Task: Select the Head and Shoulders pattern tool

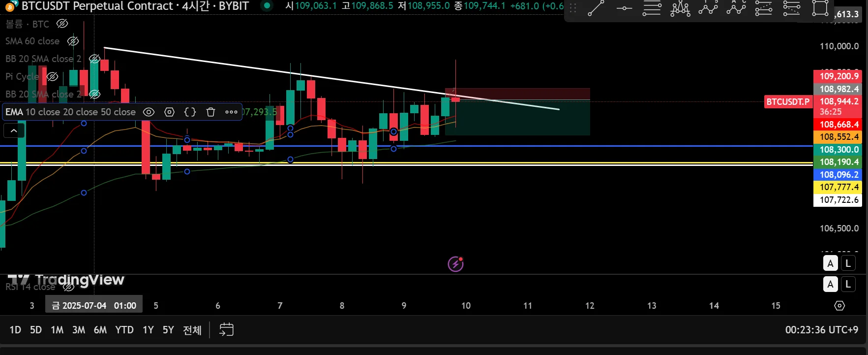Action: (x=680, y=8)
